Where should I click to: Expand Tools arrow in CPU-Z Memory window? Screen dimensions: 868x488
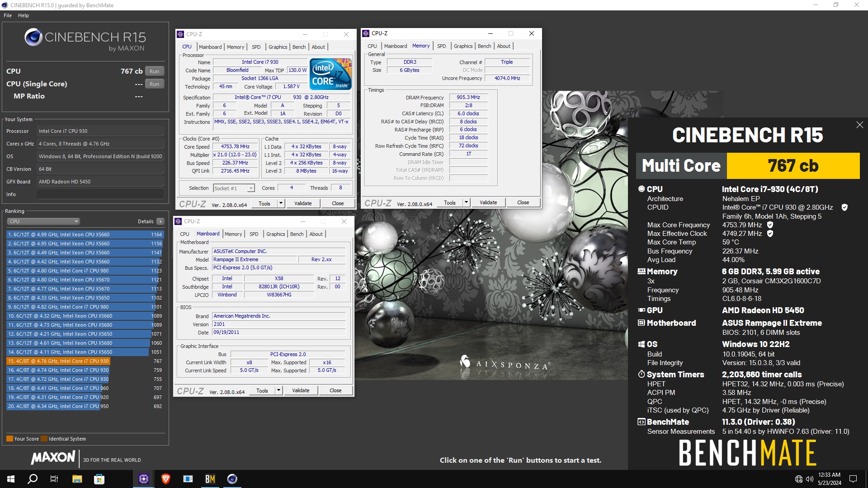(x=466, y=202)
